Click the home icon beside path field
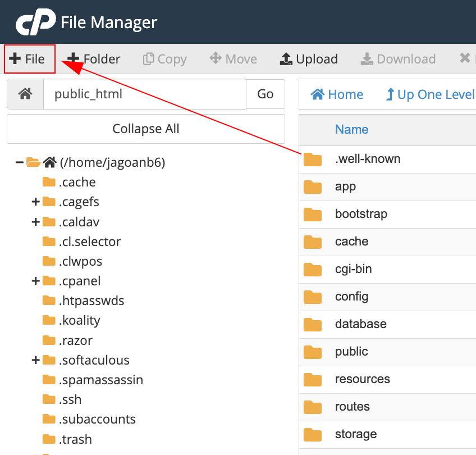This screenshot has height=455, width=476. (x=25, y=94)
